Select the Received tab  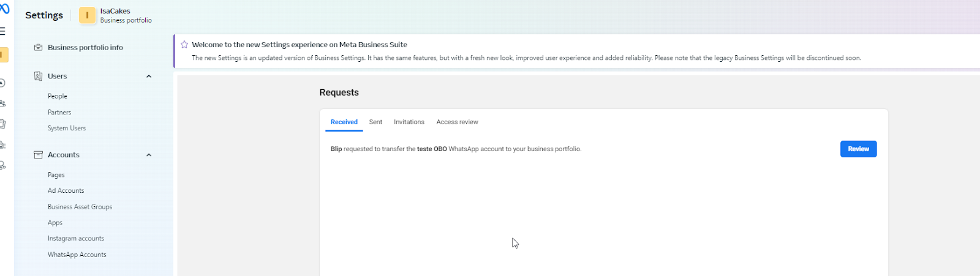click(344, 122)
